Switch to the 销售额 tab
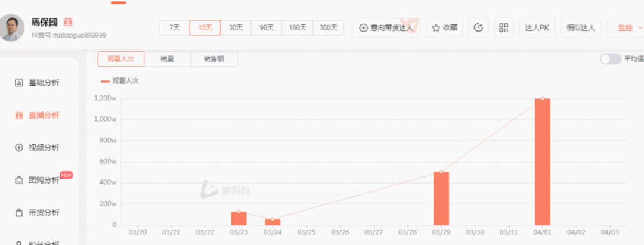 click(214, 59)
